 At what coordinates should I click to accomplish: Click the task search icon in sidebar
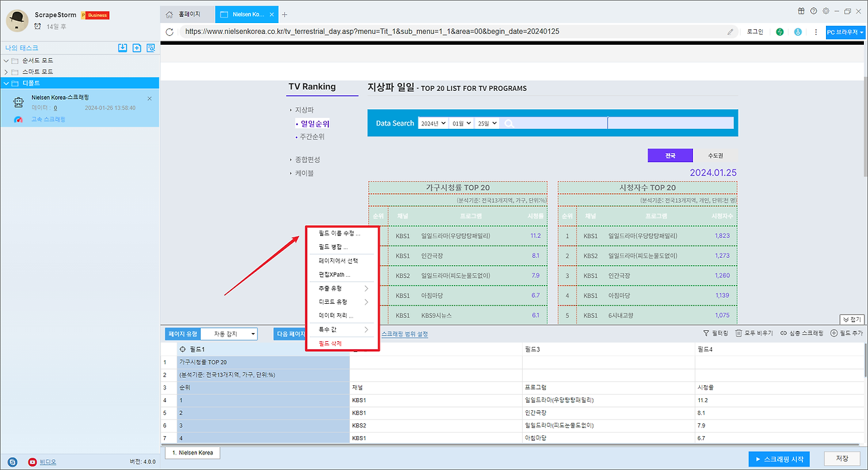click(x=151, y=47)
